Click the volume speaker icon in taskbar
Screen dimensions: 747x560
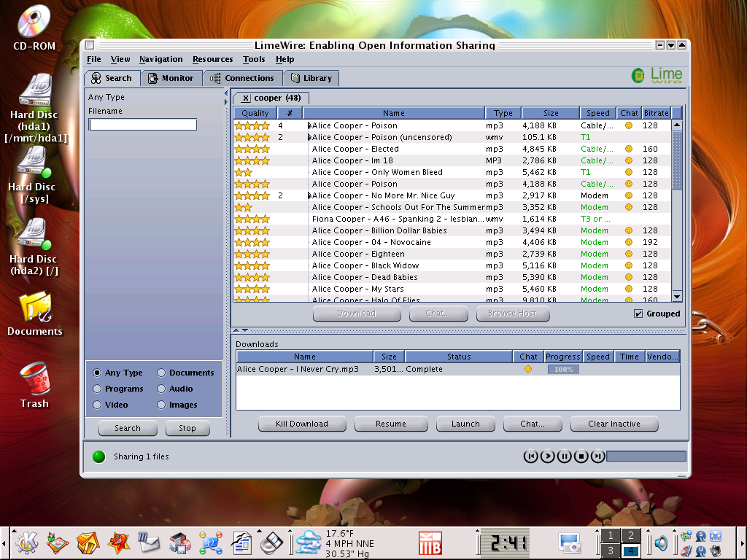(661, 543)
